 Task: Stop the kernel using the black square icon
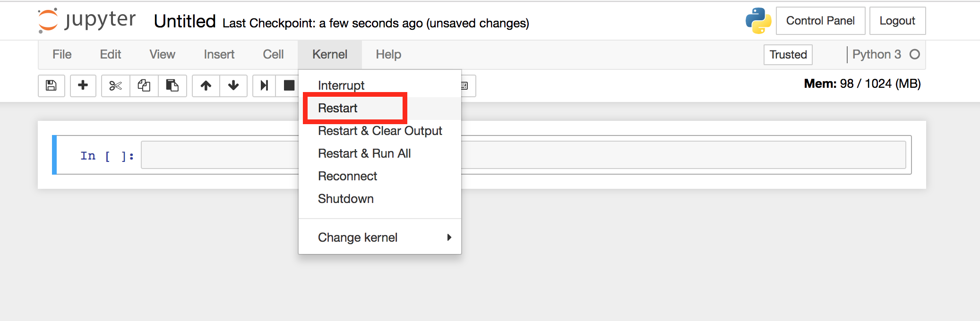point(289,85)
